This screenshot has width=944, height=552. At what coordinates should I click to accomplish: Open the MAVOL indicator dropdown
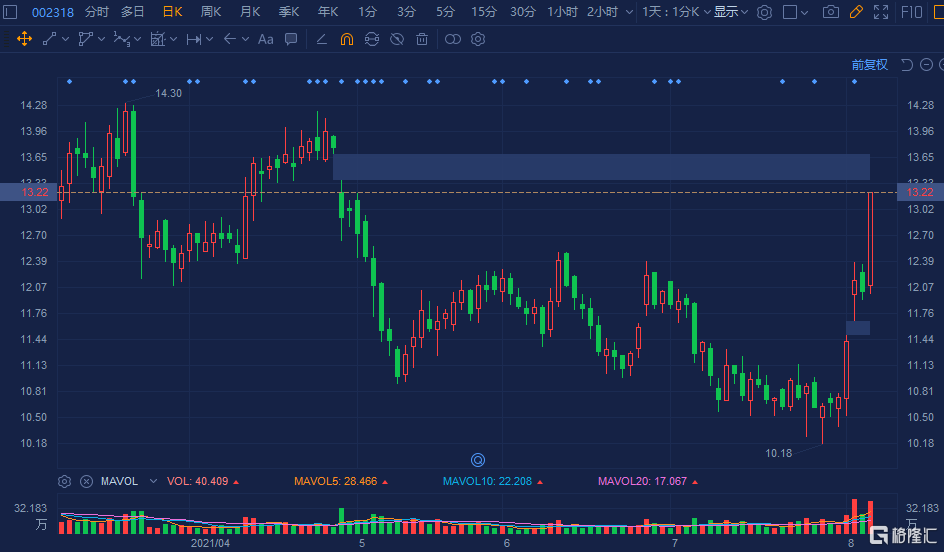[153, 481]
